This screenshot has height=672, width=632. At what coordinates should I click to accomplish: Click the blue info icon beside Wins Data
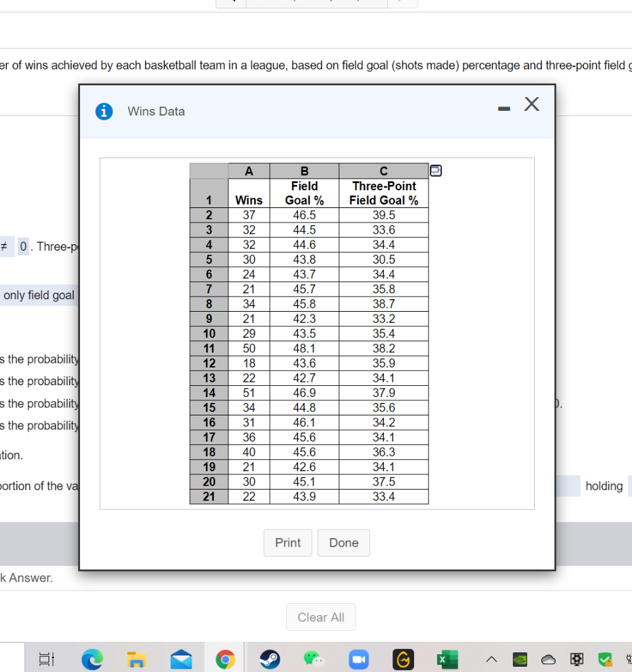coord(104,112)
